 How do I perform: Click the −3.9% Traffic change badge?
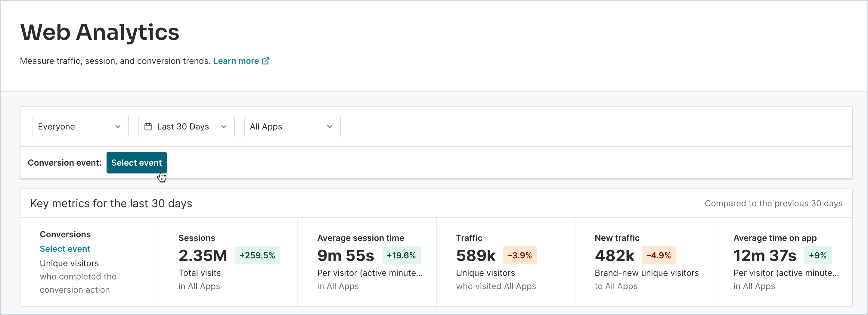coord(519,255)
